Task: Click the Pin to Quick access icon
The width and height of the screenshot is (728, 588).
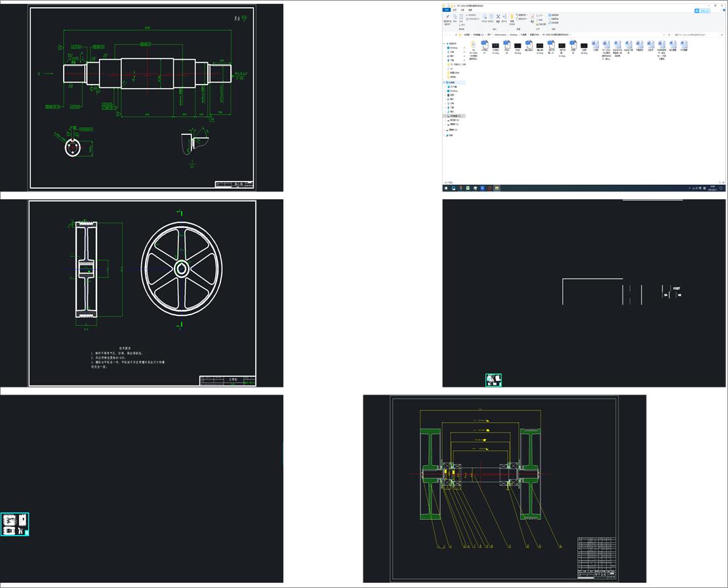Action: coord(447,16)
